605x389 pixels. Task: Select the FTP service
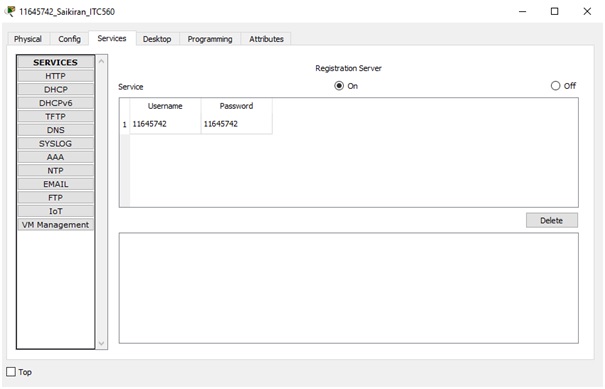56,198
